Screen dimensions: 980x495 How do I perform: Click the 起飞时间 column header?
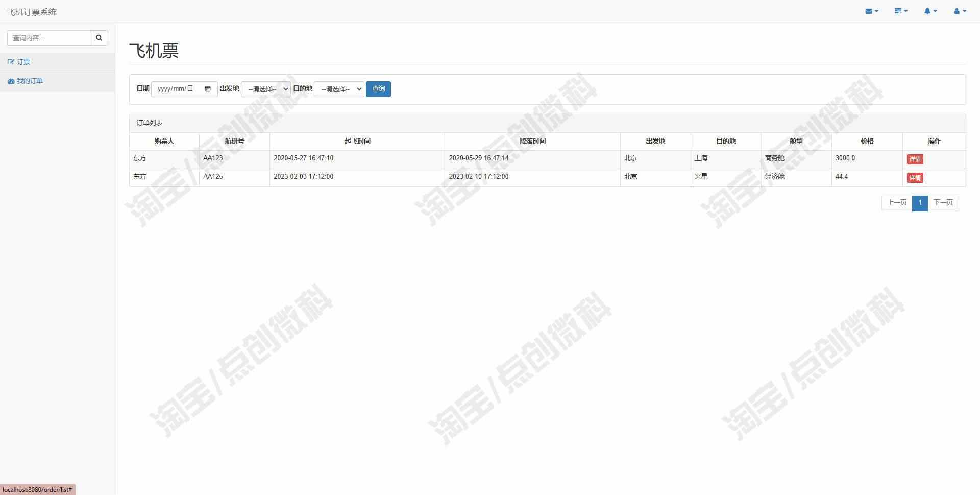pyautogui.click(x=357, y=141)
